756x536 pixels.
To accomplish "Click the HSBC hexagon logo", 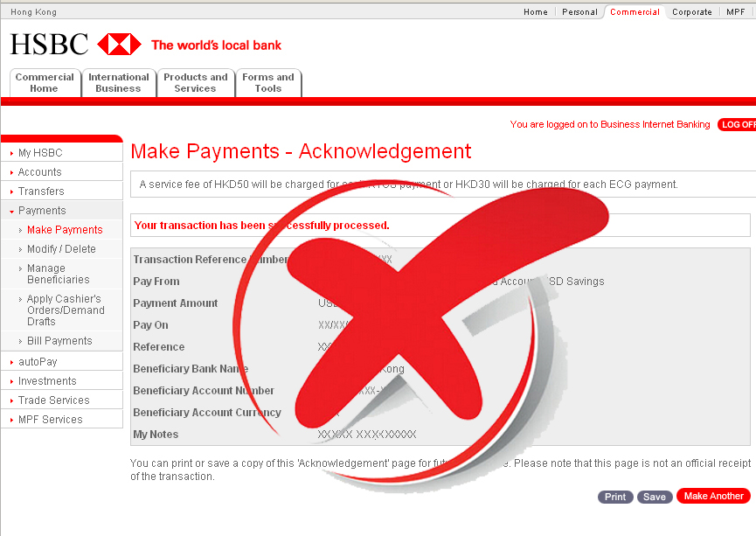I will pyautogui.click(x=119, y=45).
